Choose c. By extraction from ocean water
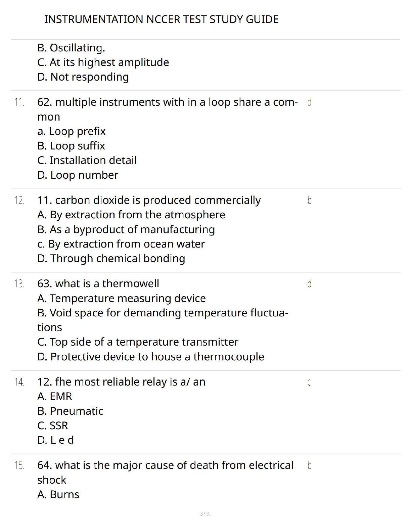 coord(121,244)
